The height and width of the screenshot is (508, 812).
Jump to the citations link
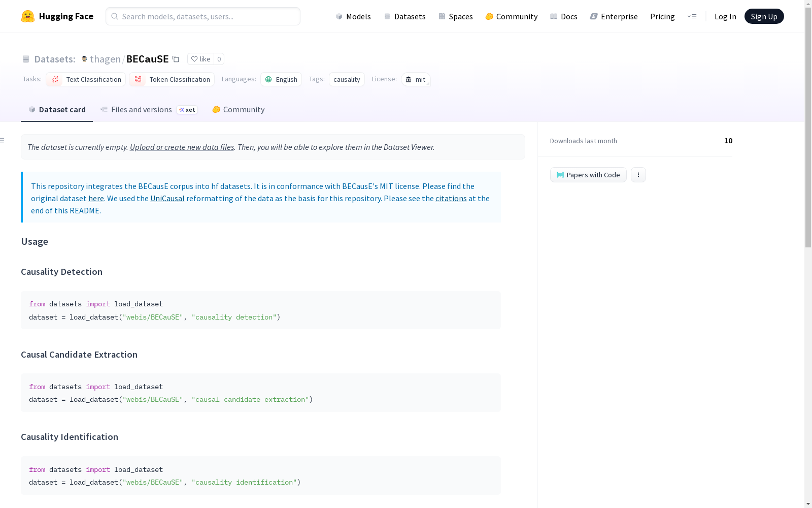click(451, 198)
